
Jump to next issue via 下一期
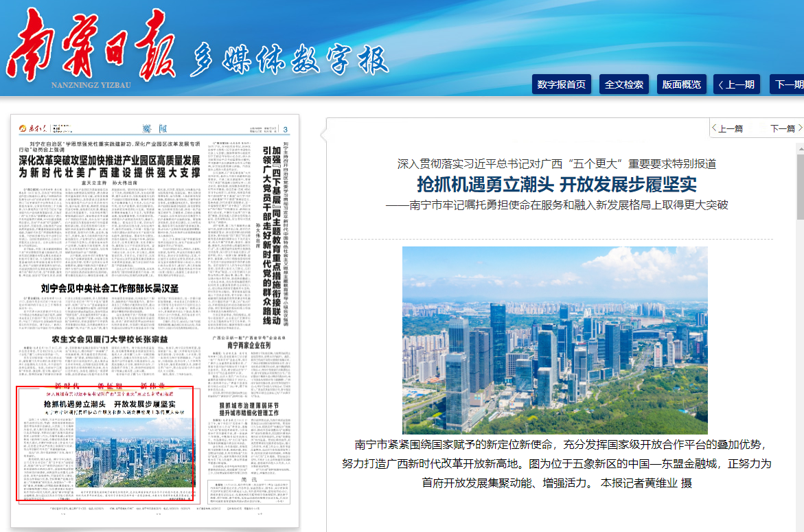[787, 84]
